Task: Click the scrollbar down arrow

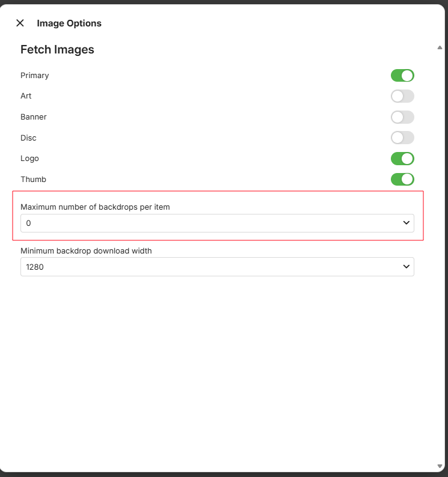Action: (440, 466)
